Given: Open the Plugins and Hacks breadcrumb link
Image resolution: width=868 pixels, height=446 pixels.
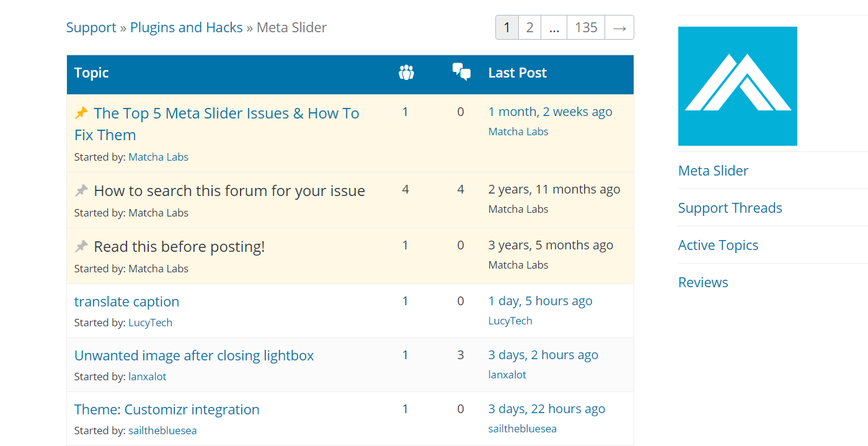Looking at the screenshot, I should [187, 27].
